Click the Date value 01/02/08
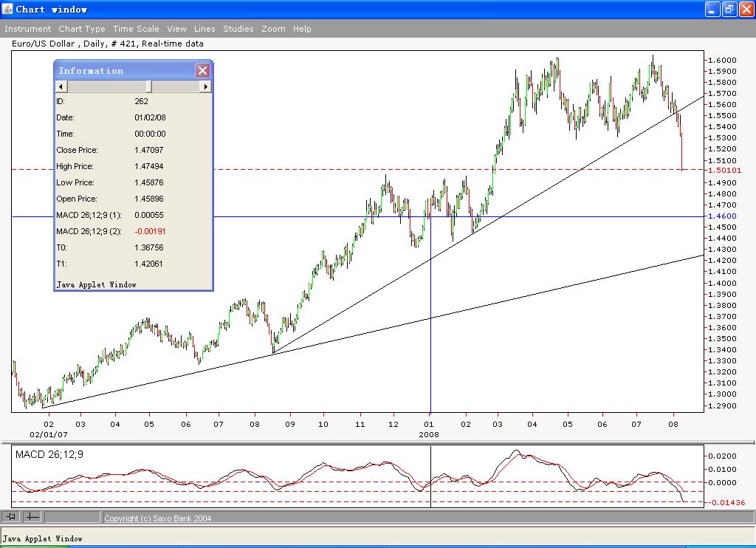This screenshot has height=548, width=756. [x=150, y=117]
